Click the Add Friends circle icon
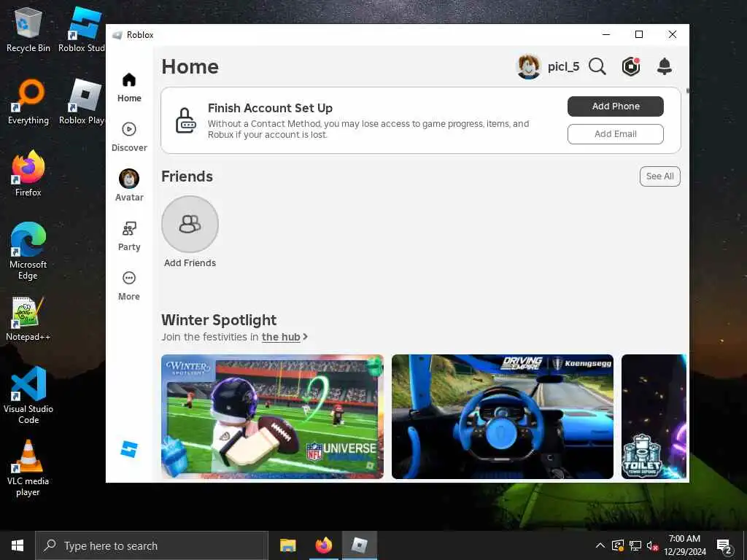The image size is (747, 560). point(190,225)
